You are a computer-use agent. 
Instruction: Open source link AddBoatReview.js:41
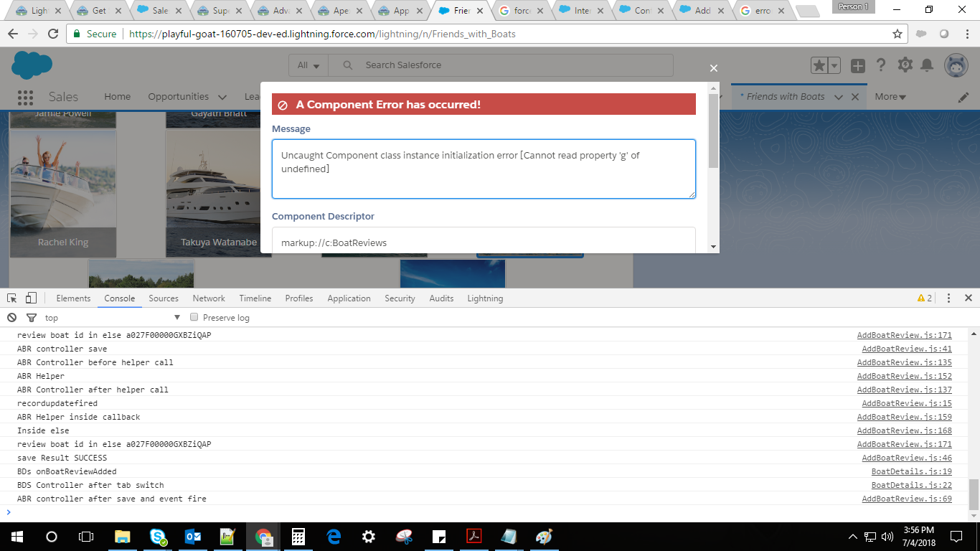907,349
